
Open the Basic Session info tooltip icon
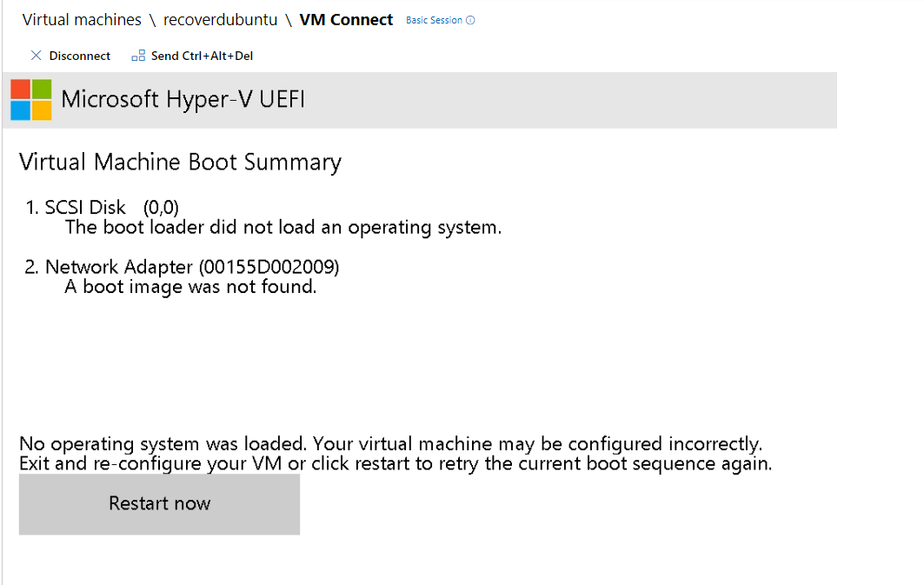click(x=470, y=19)
